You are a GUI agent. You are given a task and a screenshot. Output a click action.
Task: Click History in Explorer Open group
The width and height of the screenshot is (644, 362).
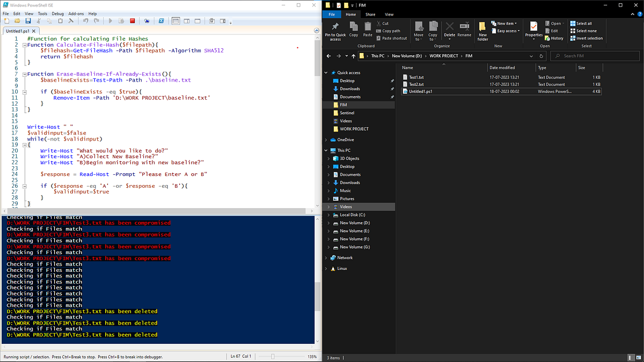[554, 39]
